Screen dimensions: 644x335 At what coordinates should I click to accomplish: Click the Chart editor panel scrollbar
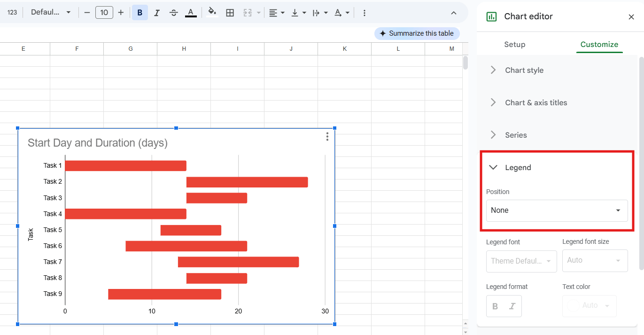[x=641, y=164]
